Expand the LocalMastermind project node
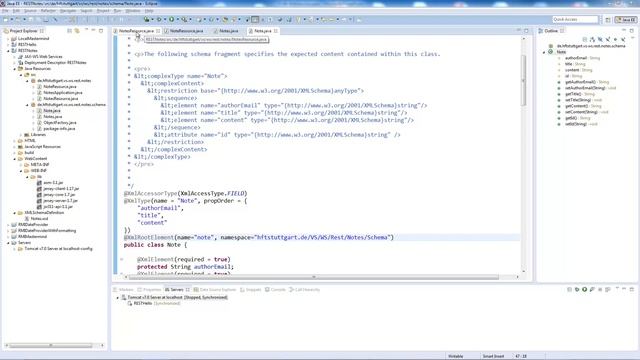The height and width of the screenshot is (360, 640). pyautogui.click(x=9, y=38)
